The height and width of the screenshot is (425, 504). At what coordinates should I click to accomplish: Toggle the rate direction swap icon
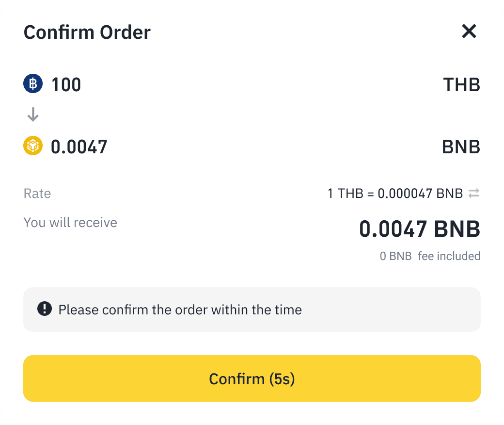pyautogui.click(x=474, y=194)
